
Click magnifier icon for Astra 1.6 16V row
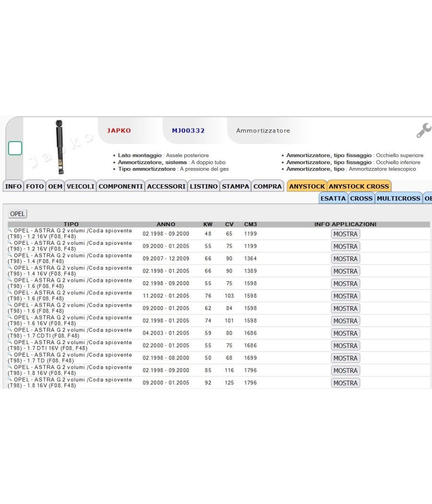(10, 317)
